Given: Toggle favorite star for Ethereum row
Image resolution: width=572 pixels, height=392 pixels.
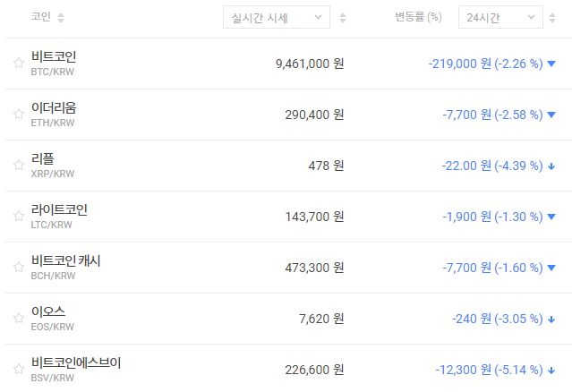Looking at the screenshot, I should click(x=18, y=115).
